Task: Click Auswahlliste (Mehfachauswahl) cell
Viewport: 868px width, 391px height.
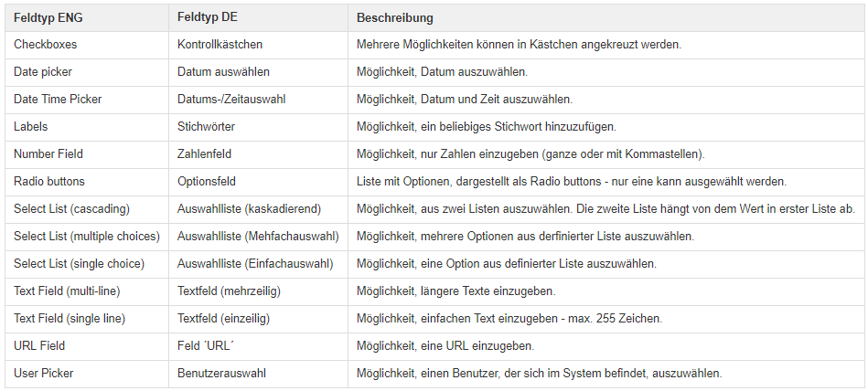Action: point(259,236)
